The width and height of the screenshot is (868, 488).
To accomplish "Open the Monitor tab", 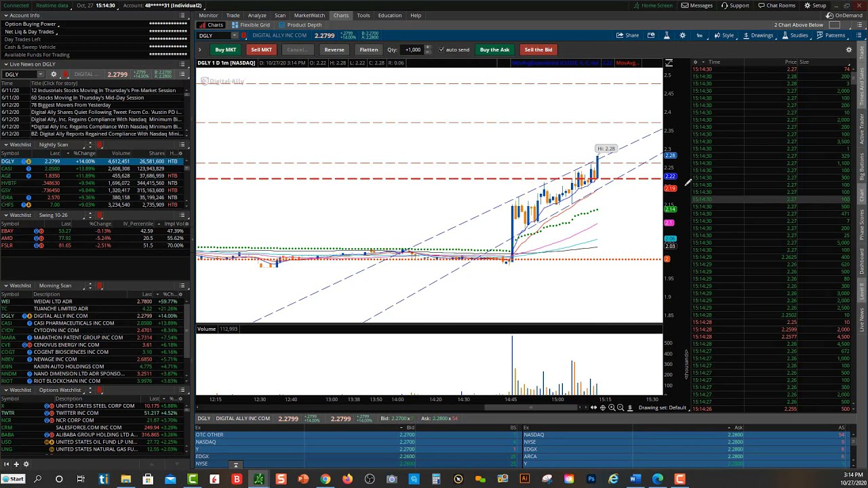I will click(x=208, y=15).
